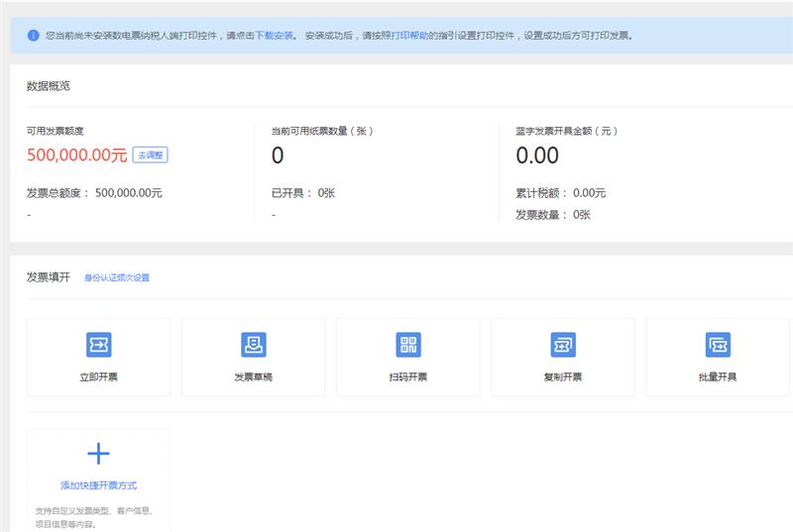Click the 下载安装 link in the banner
This screenshot has width=793, height=532.
[275, 36]
